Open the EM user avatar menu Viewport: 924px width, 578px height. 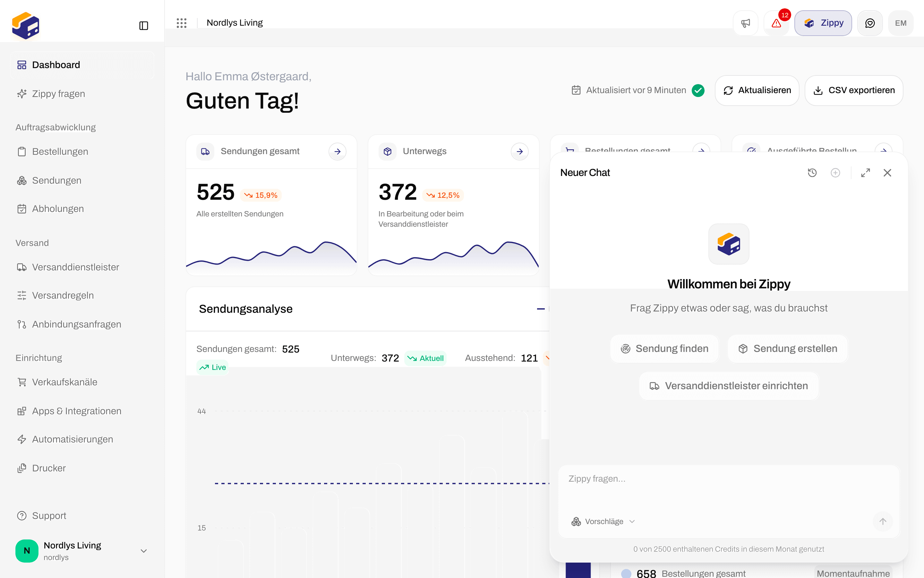(901, 23)
